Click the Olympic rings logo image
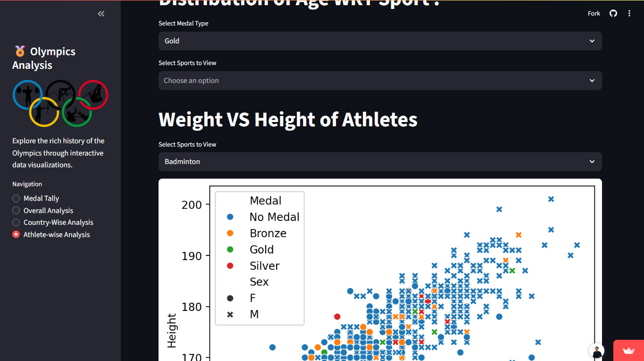This screenshot has width=644, height=361. pos(60,103)
